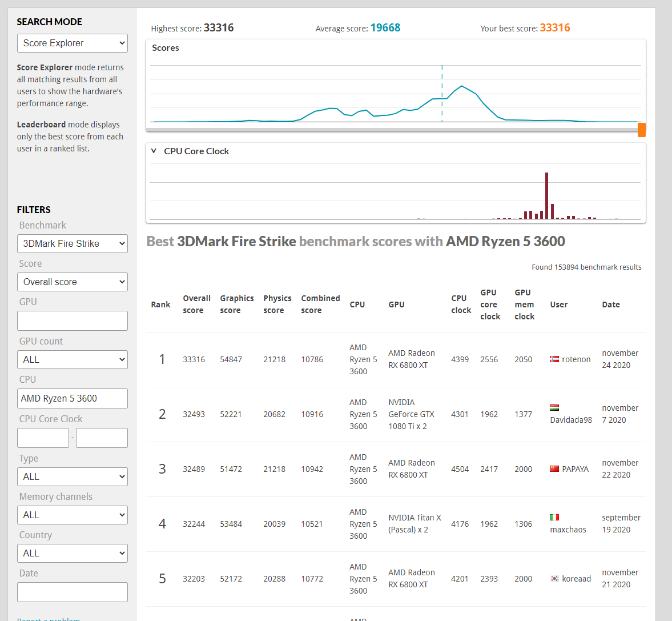The width and height of the screenshot is (672, 621).
Task: Click the China flag icon beside PAPAYA
Action: (554, 469)
